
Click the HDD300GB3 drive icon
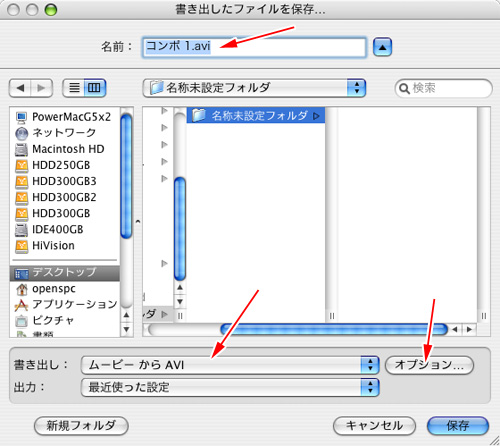coord(22,181)
